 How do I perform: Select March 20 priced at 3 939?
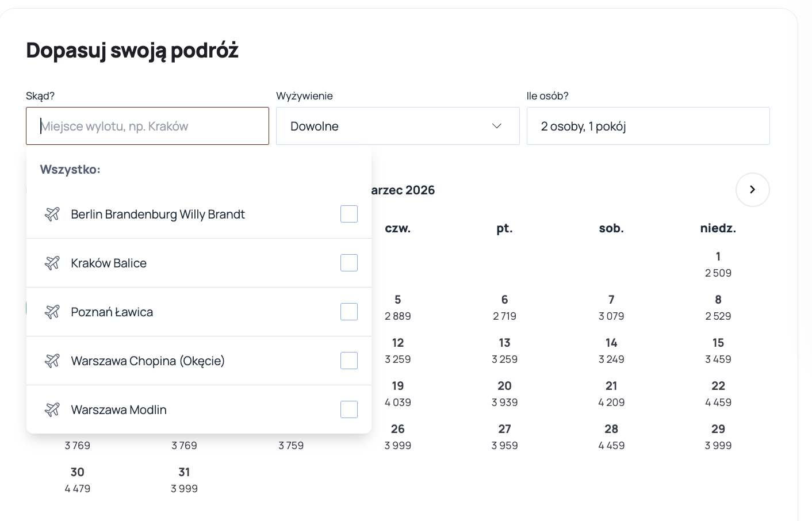(504, 394)
